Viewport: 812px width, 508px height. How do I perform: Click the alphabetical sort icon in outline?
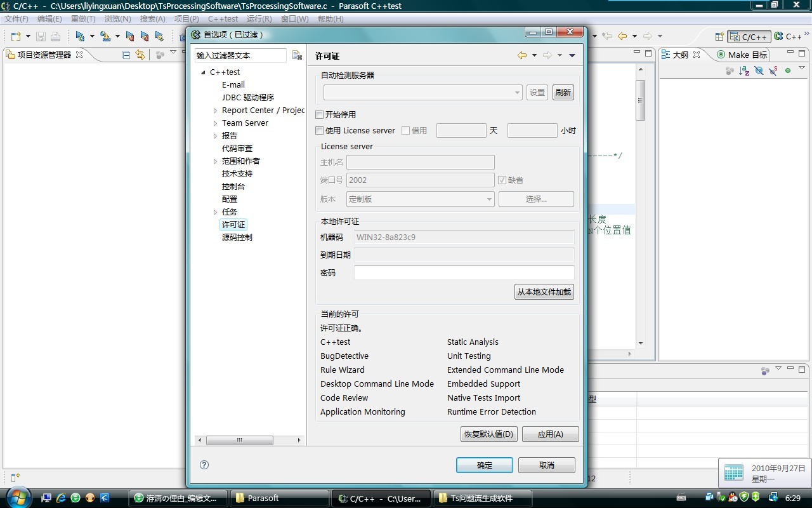pyautogui.click(x=744, y=70)
